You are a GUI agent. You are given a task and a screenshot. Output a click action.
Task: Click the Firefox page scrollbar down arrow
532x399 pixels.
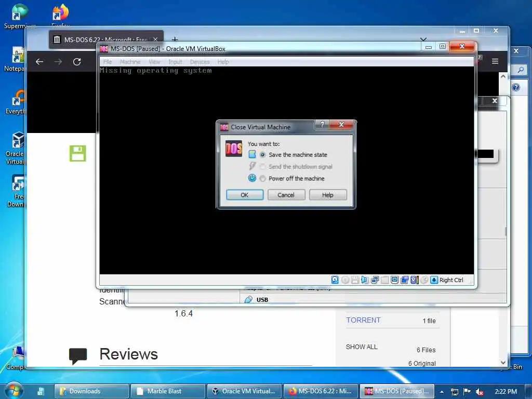click(503, 362)
